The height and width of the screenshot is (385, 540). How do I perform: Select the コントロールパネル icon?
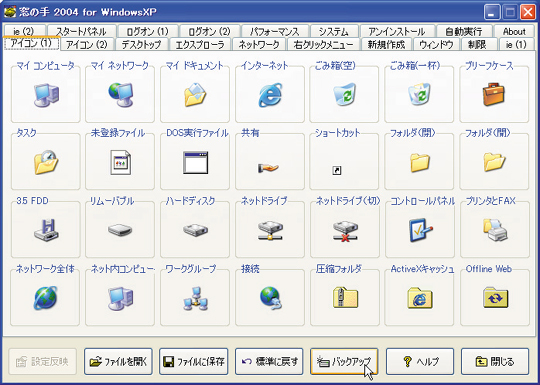pyautogui.click(x=420, y=230)
